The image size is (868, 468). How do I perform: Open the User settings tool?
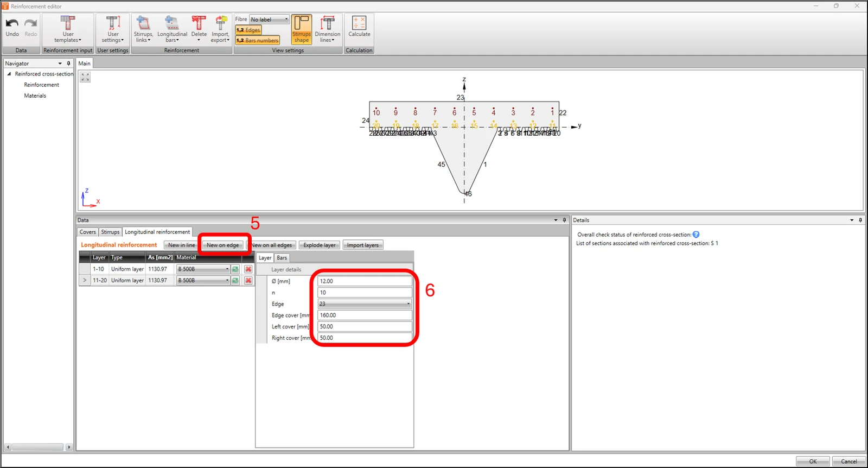point(113,29)
